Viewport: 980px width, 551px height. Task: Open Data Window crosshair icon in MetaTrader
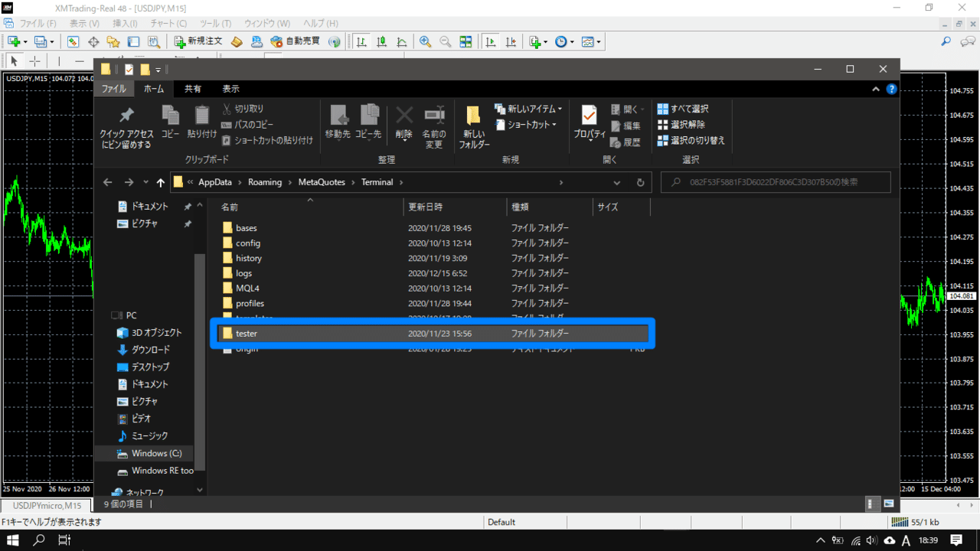pos(93,41)
